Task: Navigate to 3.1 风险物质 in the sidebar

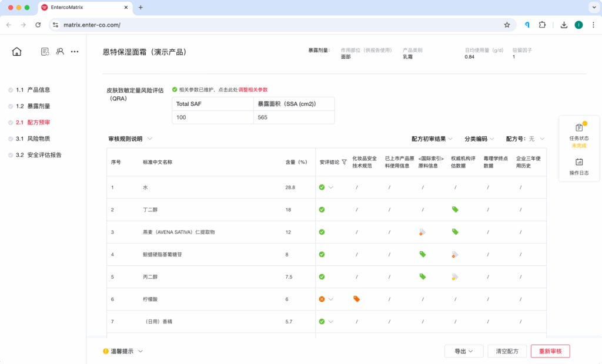Action: [38, 139]
